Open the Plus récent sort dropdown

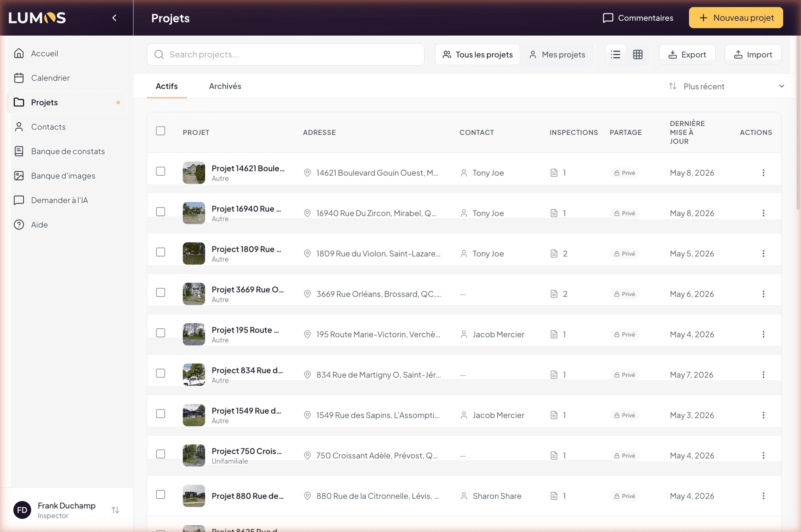(x=726, y=86)
